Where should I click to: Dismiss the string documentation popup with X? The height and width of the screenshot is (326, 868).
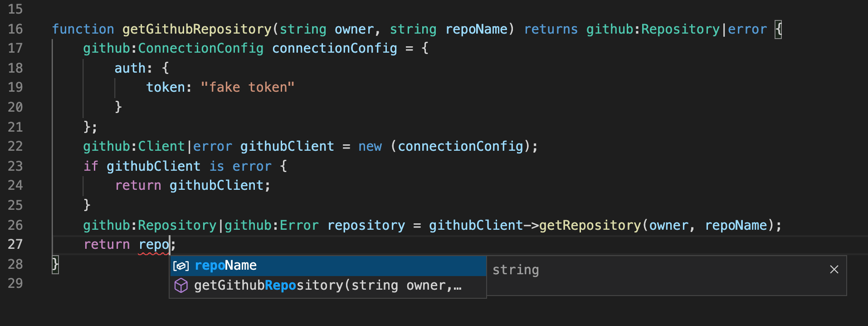834,269
